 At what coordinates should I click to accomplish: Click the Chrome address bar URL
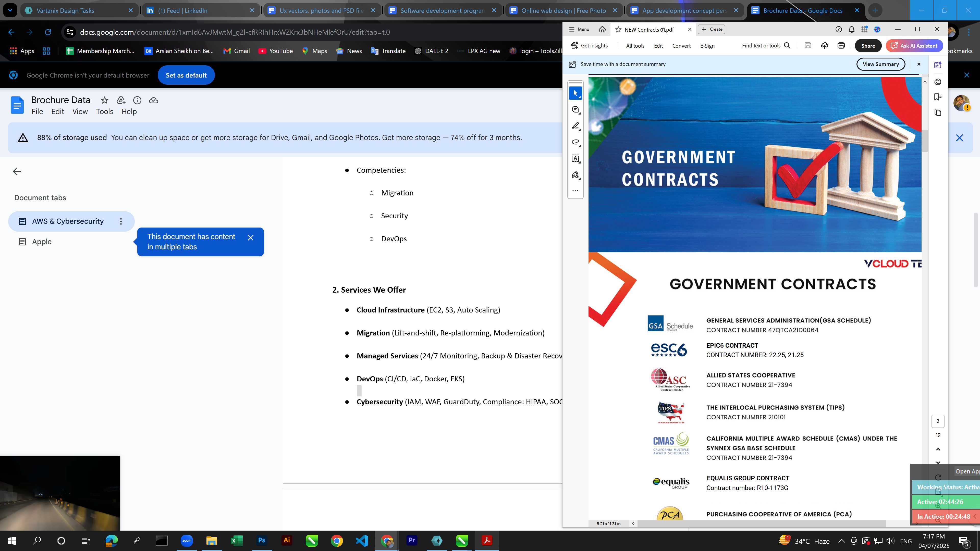click(235, 32)
